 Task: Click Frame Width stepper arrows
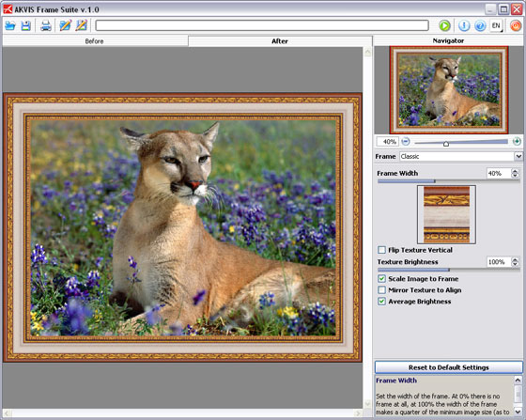tap(515, 173)
